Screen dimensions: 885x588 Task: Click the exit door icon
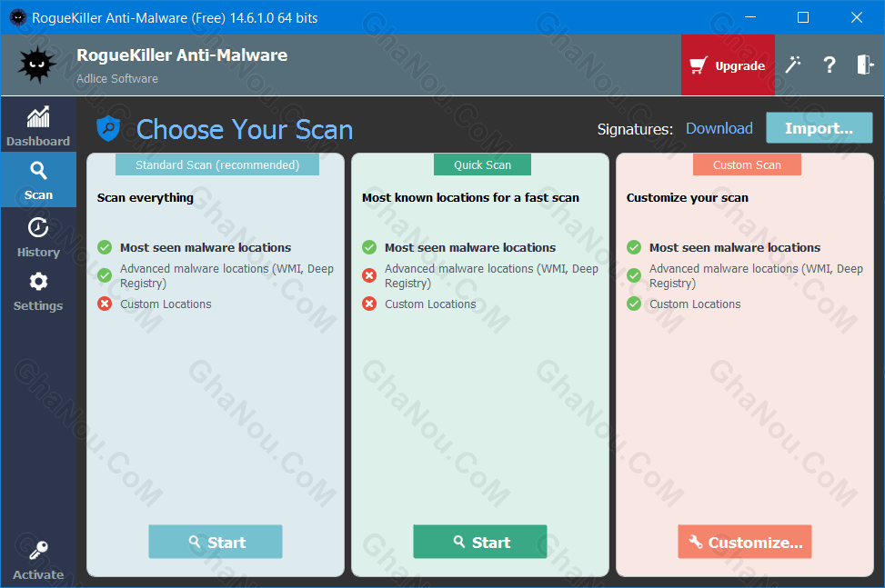pos(865,65)
